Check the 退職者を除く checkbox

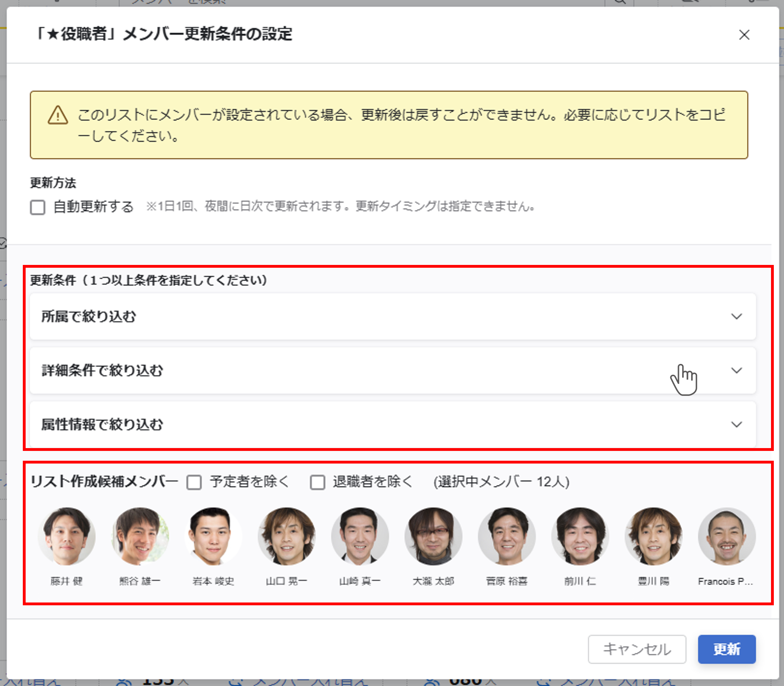(x=317, y=482)
